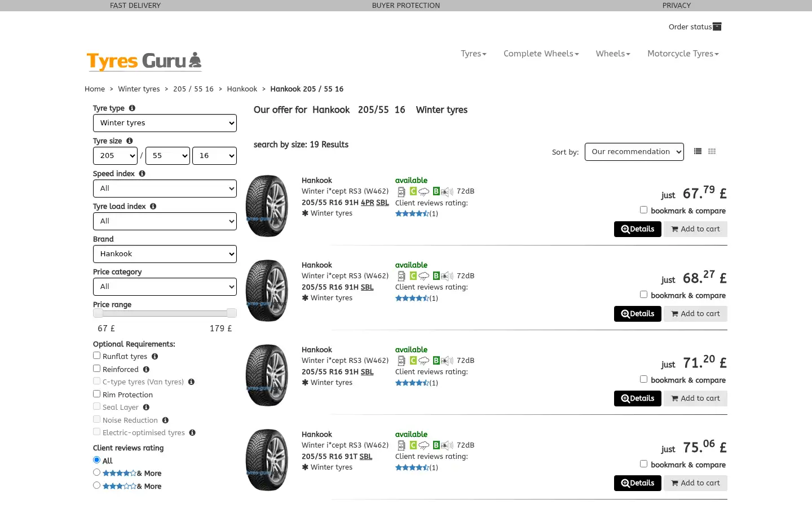This screenshot has width=812, height=508.
Task: Select three stars & More rating
Action: (96, 485)
